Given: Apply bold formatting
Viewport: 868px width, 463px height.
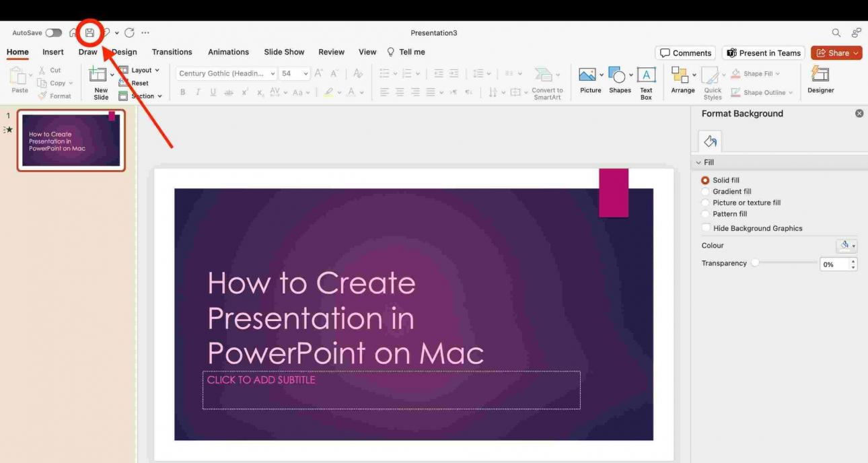Looking at the screenshot, I should point(182,93).
